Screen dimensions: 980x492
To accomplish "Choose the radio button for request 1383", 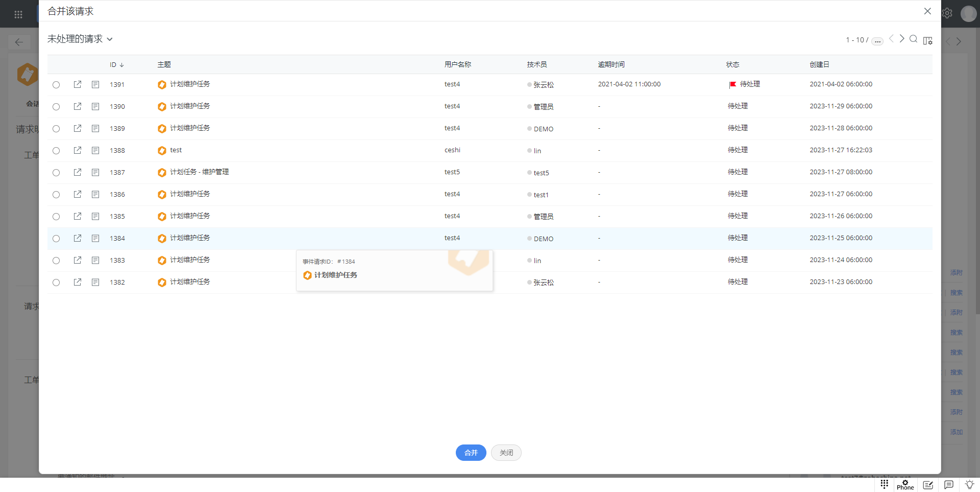I will click(x=56, y=261).
